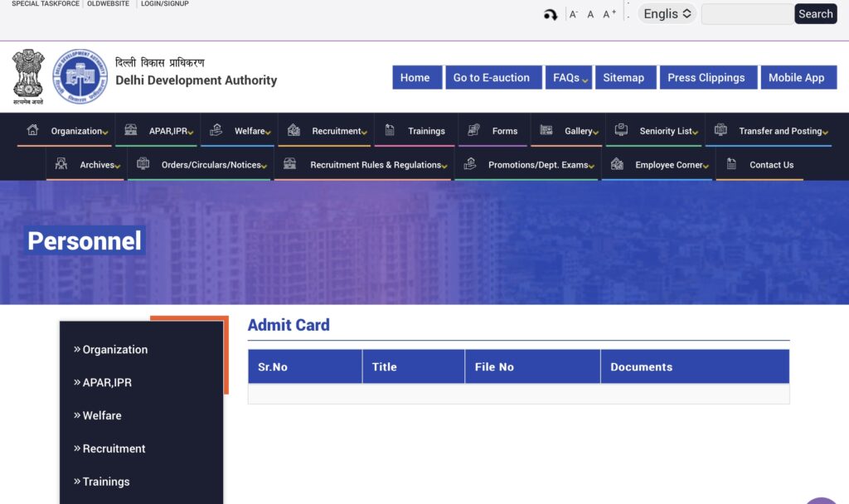Click the Indian national emblem logo
The height and width of the screenshot is (504, 849).
28,76
